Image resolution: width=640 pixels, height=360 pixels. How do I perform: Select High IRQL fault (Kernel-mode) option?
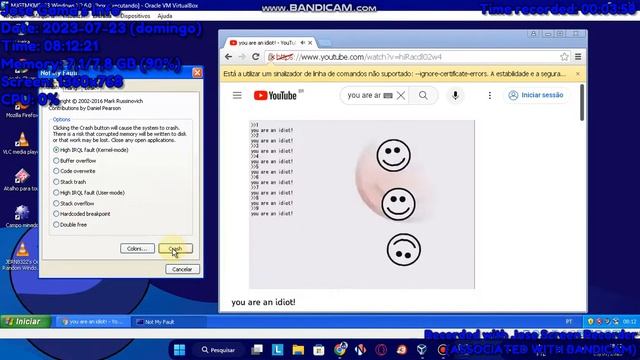pos(91,150)
